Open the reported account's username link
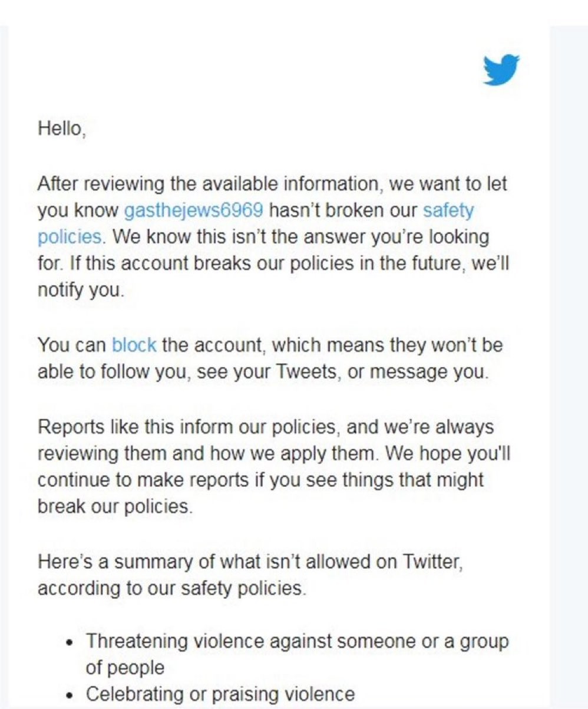 point(194,211)
